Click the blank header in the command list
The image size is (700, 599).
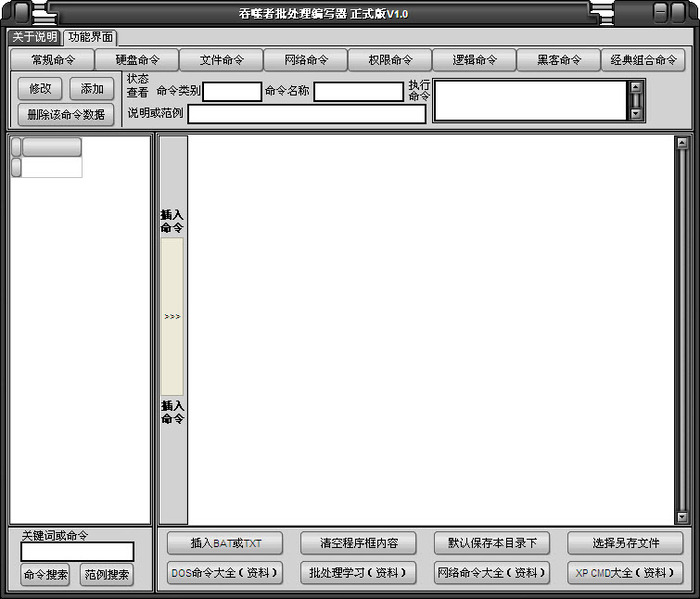(x=52, y=147)
